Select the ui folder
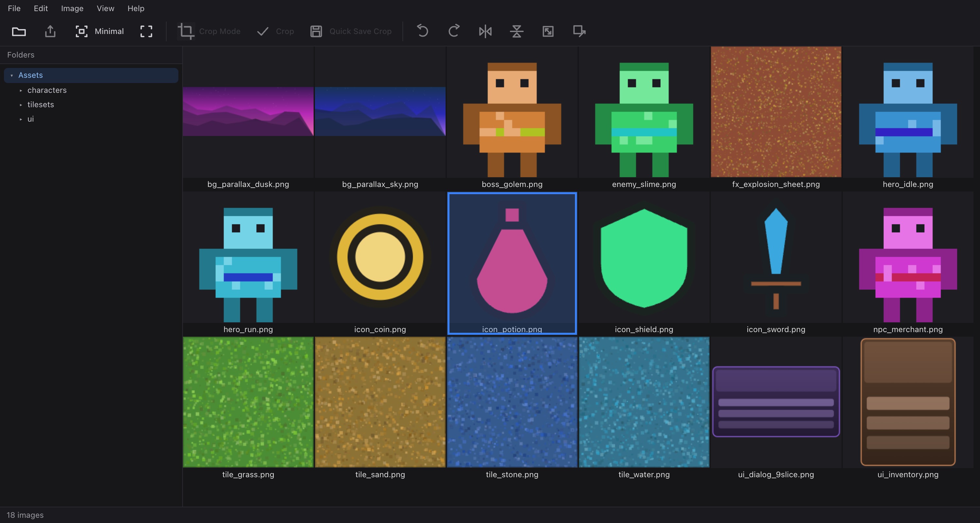 pos(30,119)
